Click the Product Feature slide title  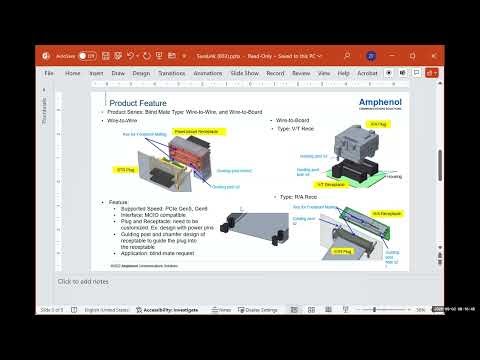pos(138,103)
